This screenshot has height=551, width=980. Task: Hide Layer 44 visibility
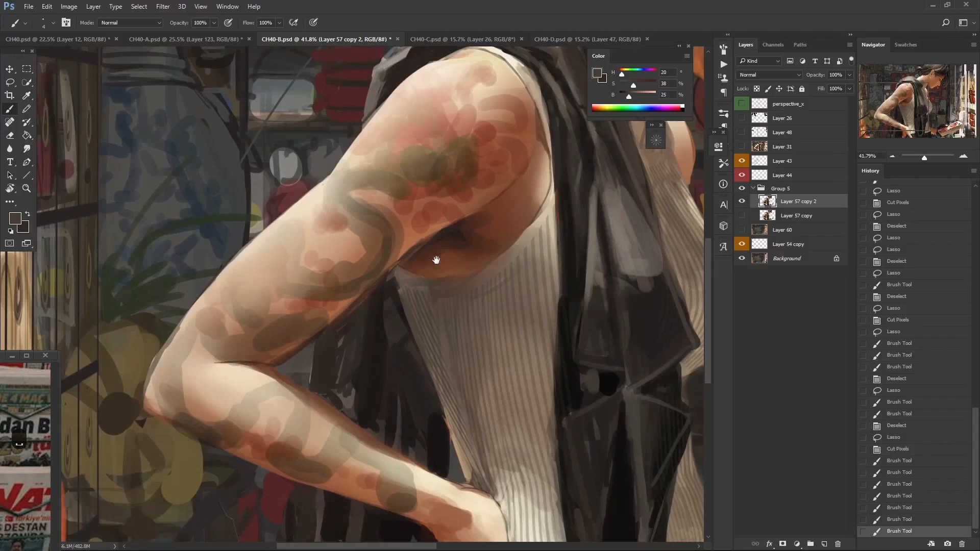[x=742, y=175]
